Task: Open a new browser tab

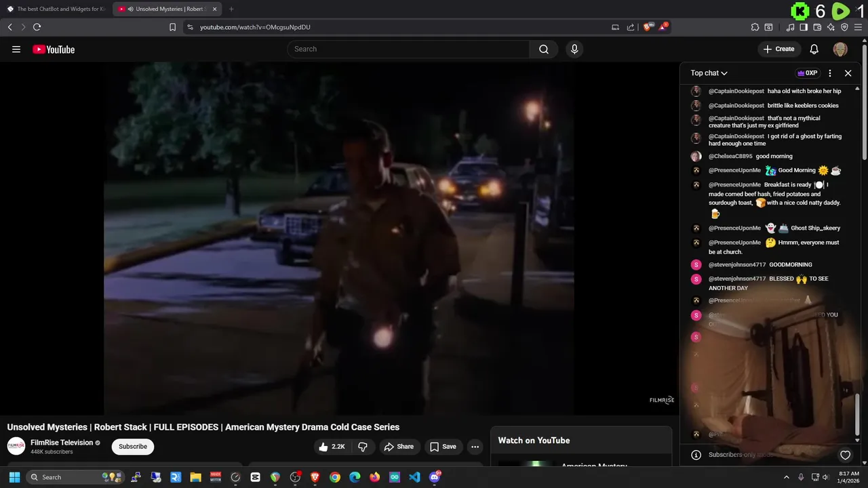Action: 231,9
